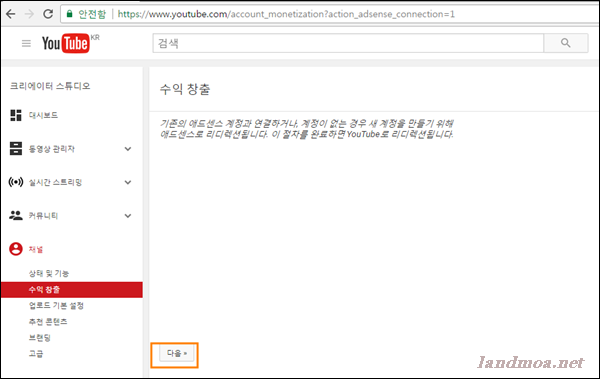Open 추천 콘텐츠 page
Image resolution: width=600 pixels, height=379 pixels.
(x=48, y=322)
